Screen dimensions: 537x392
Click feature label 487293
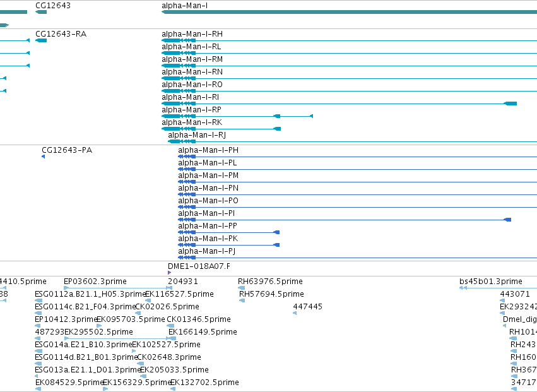coord(50,332)
